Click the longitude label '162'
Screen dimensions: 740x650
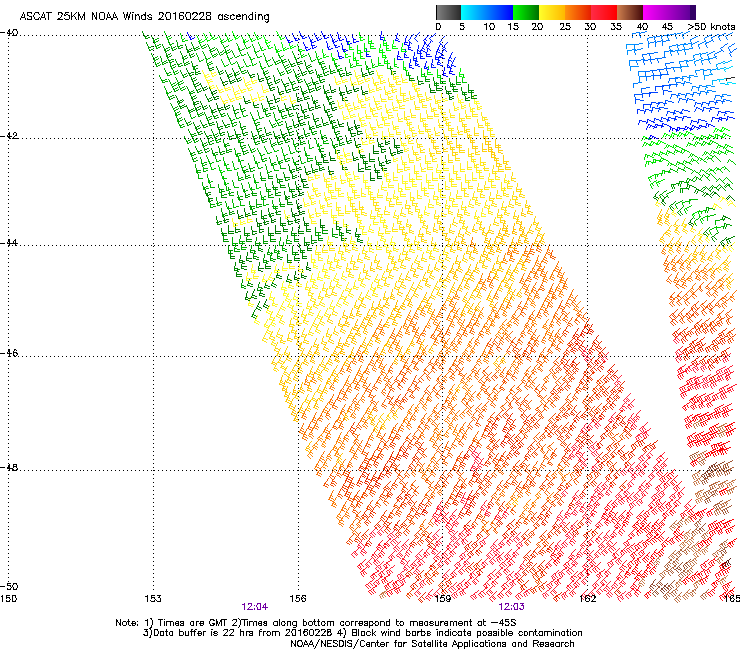click(x=588, y=599)
